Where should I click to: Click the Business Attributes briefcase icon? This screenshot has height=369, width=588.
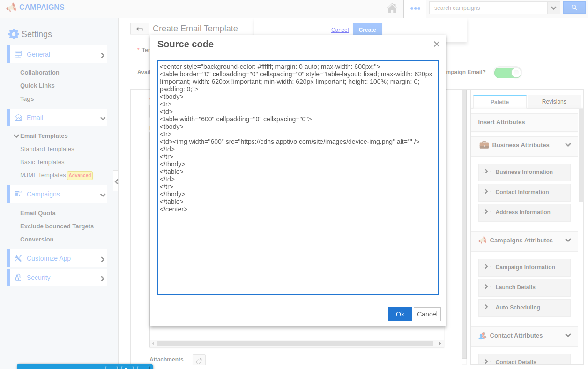tap(484, 145)
